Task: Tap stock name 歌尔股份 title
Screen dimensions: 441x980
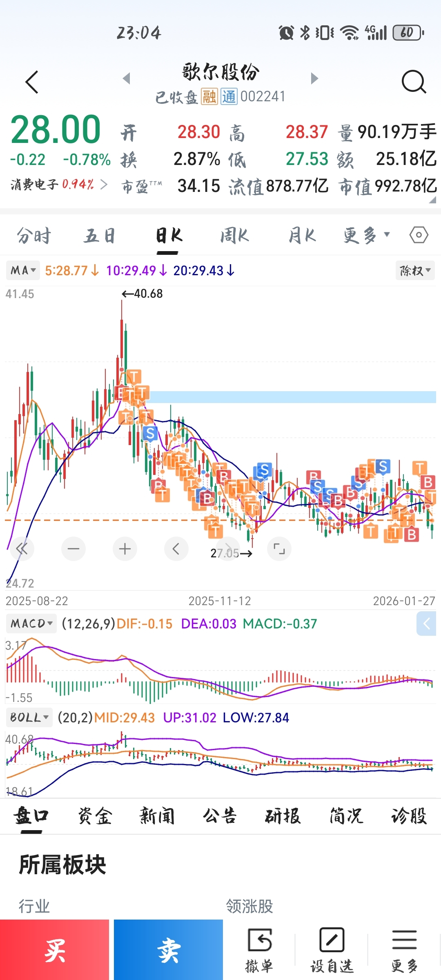Action: 220,72
